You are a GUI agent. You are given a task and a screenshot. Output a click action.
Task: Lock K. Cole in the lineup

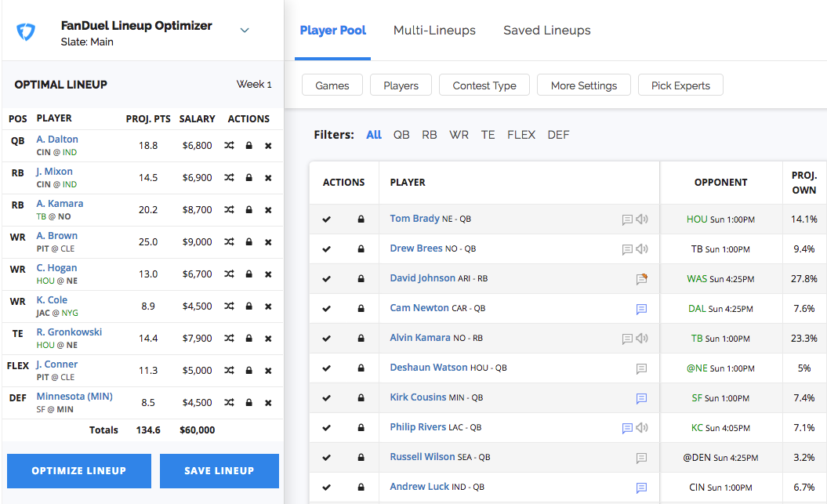click(249, 306)
